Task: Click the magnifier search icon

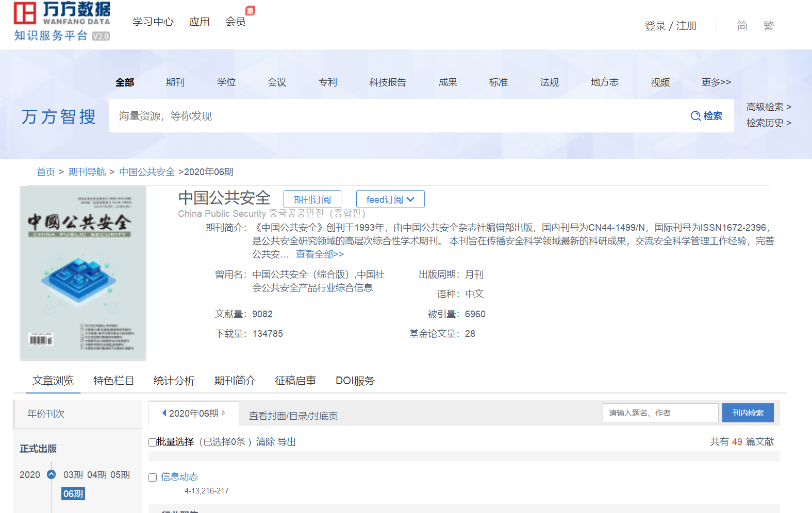Action: [695, 116]
